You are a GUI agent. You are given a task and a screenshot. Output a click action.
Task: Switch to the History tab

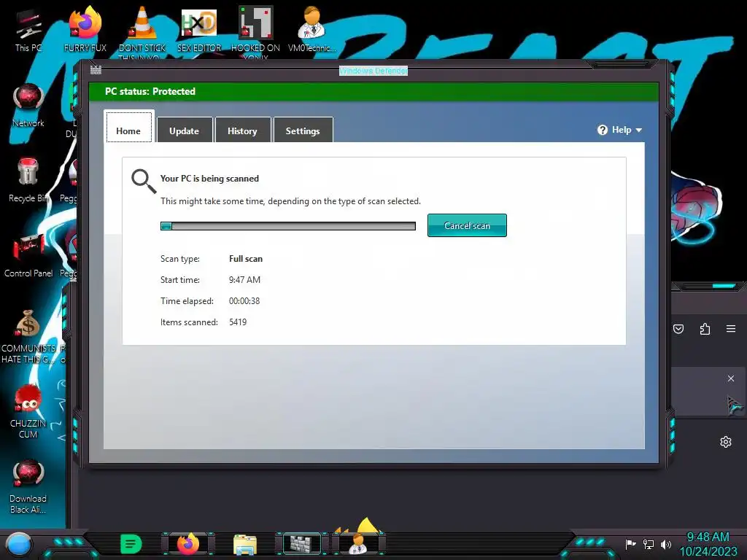[x=242, y=130]
